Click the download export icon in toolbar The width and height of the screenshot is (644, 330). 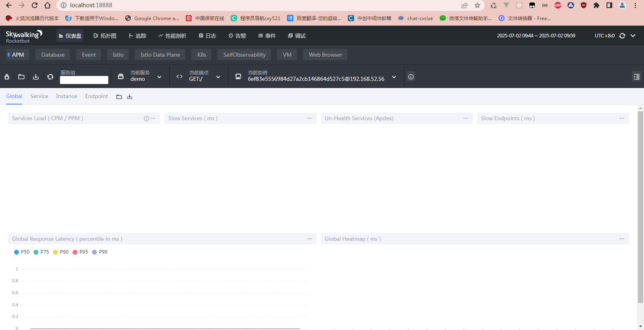click(x=36, y=77)
